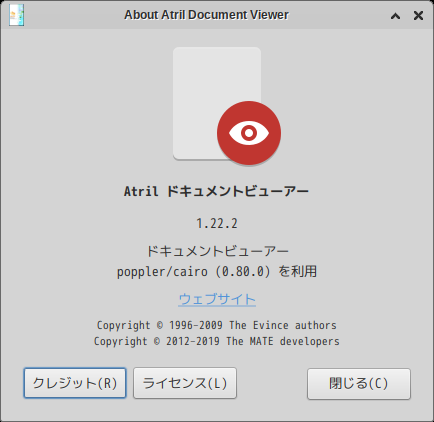The width and height of the screenshot is (434, 422).
Task: Open the ウェブサイト website link
Action: coord(217,299)
